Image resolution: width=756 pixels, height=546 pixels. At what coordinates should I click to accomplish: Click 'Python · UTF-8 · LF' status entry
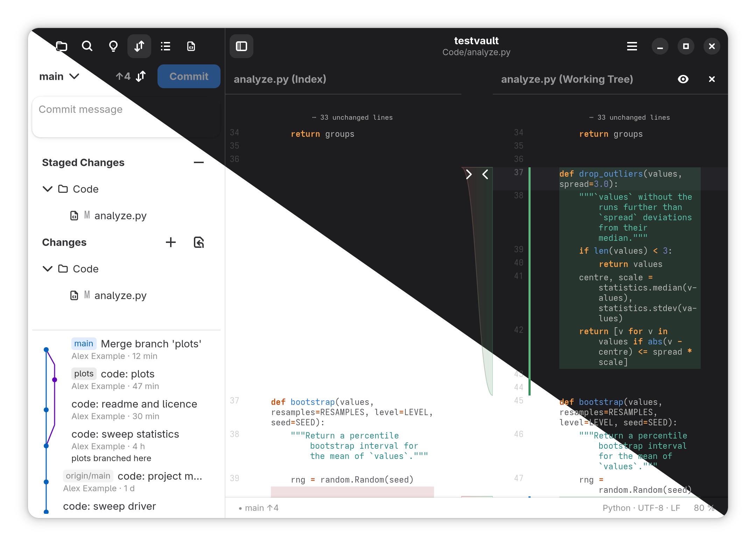pos(641,508)
